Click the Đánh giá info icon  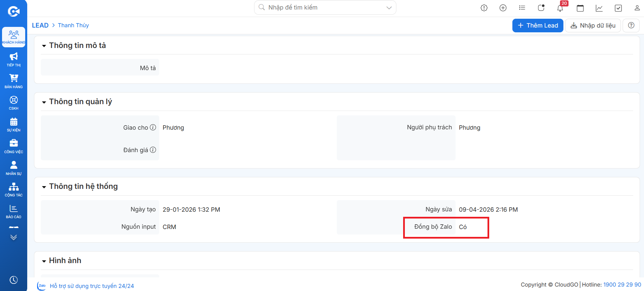(153, 150)
